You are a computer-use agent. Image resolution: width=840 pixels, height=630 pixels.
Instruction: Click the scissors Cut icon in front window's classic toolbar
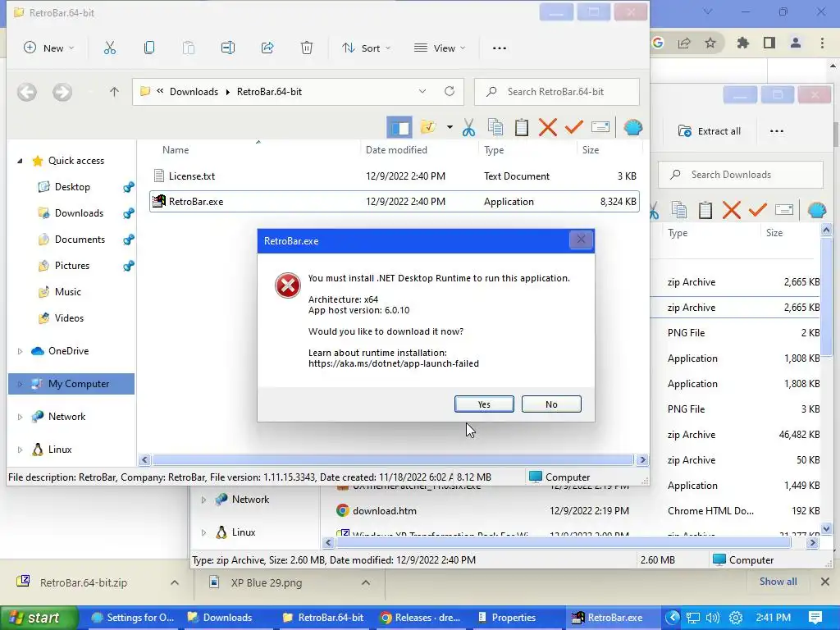468,127
